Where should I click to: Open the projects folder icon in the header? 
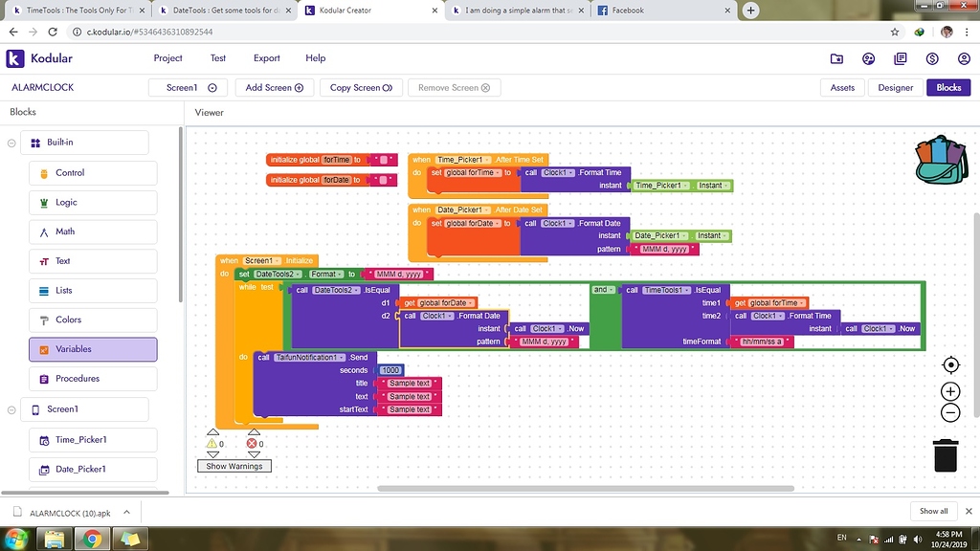pyautogui.click(x=837, y=58)
